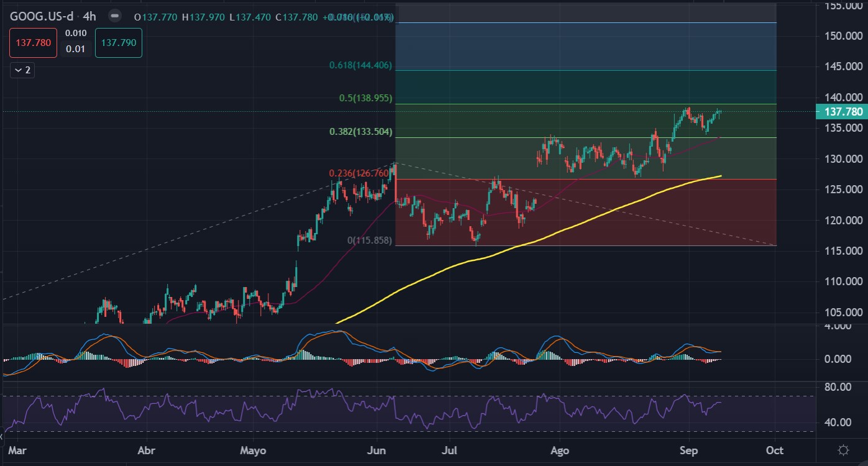The width and height of the screenshot is (868, 466).
Task: Select the 0.5(138.955) Fibonacci level label
Action: 365,98
